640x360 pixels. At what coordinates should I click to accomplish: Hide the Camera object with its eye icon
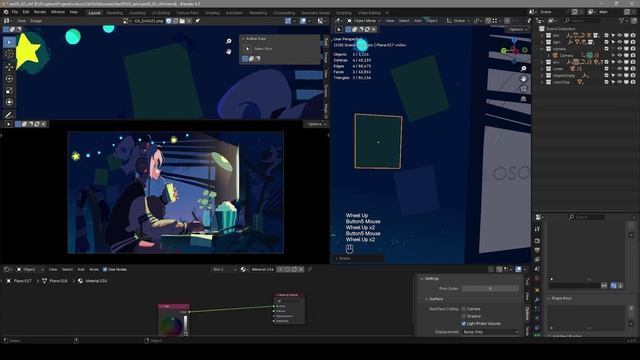click(x=620, y=56)
